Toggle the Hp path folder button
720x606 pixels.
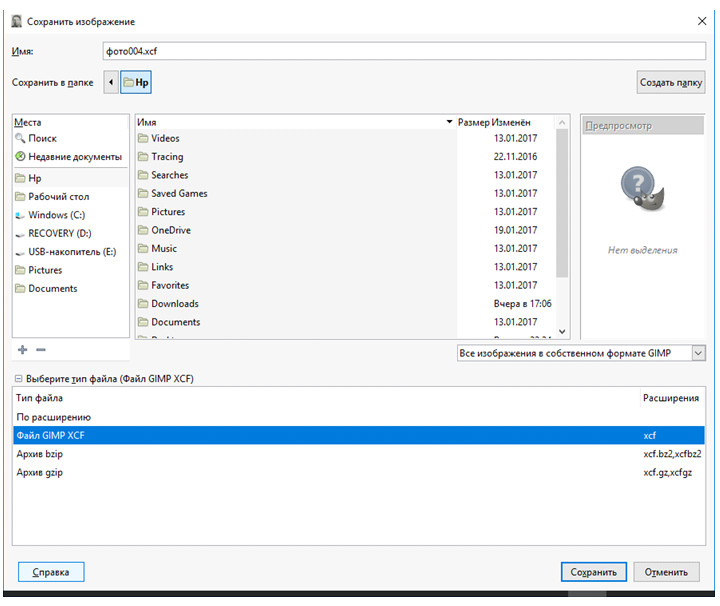136,83
